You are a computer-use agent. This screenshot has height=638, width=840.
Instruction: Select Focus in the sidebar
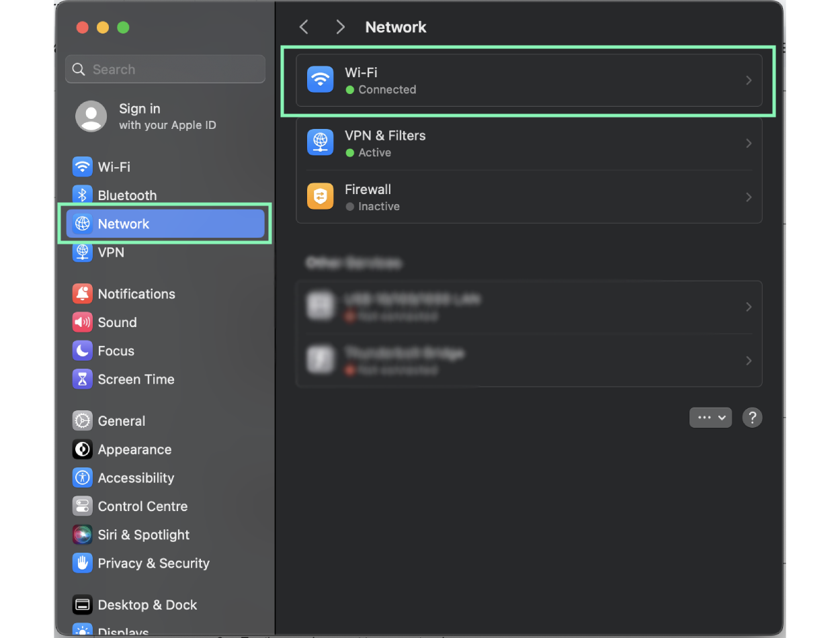pos(165,351)
